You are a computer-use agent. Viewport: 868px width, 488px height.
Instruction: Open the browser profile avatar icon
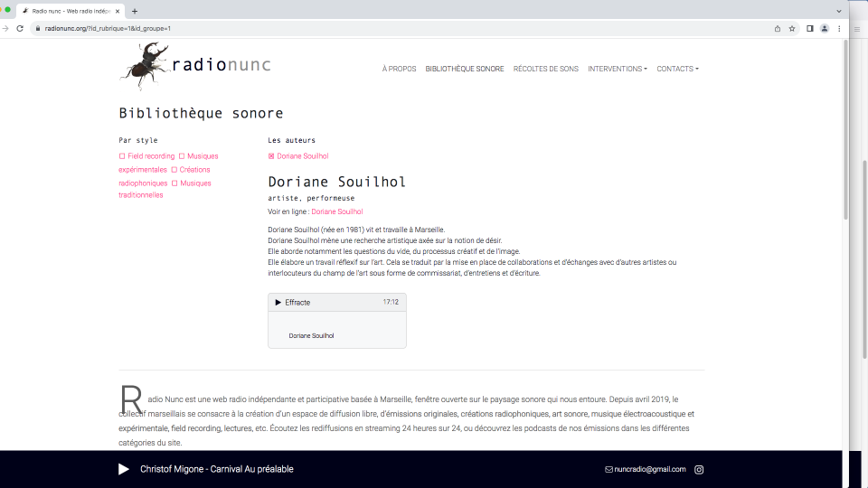point(824,28)
